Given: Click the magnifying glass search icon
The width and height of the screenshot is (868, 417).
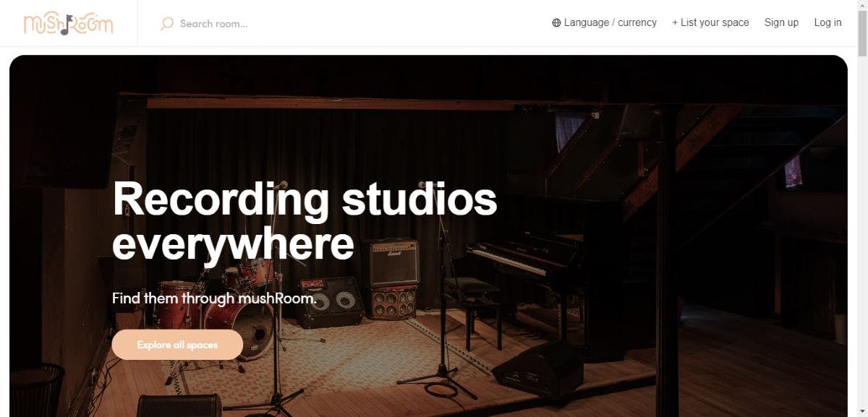Looking at the screenshot, I should point(167,23).
